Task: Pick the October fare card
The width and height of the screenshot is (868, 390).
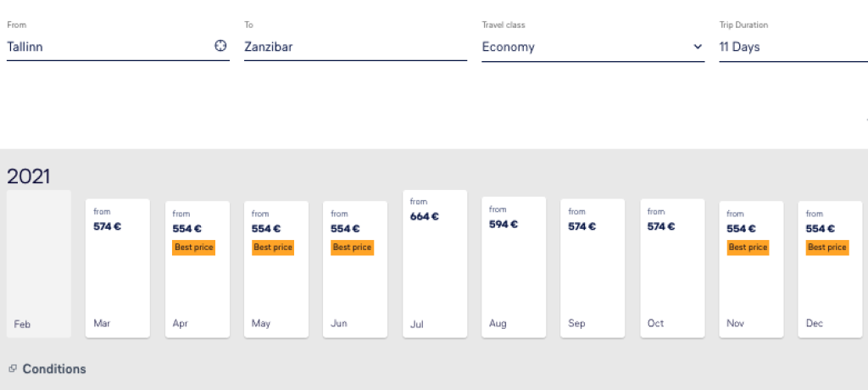Action: tap(671, 268)
